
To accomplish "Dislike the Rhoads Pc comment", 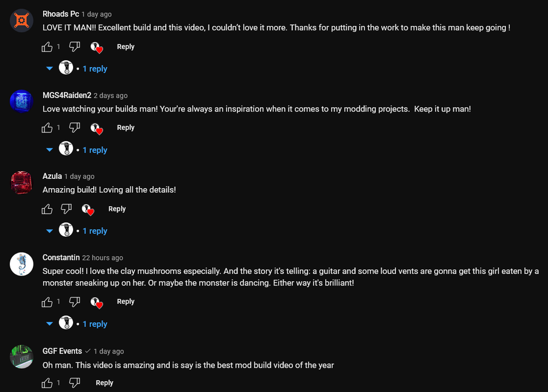I will [74, 47].
